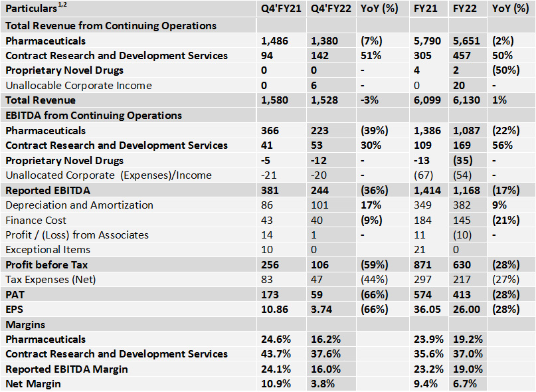Select Pharmaceuticals margin value 24.6%

click(x=276, y=340)
